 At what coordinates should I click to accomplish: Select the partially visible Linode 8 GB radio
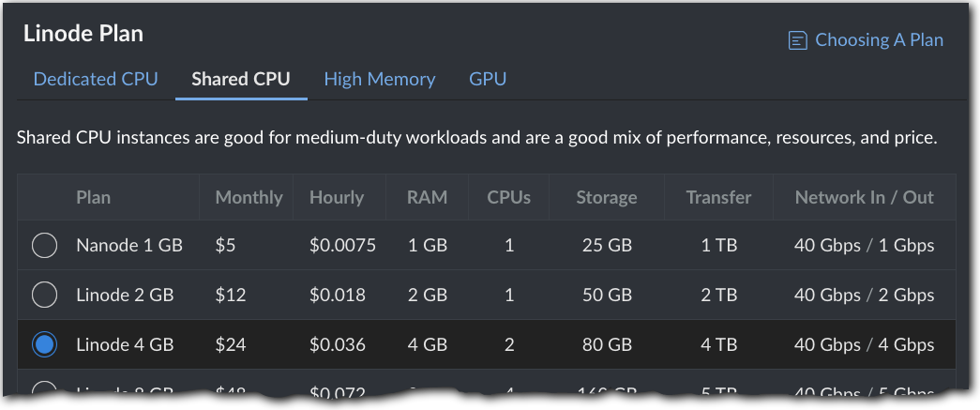45,387
